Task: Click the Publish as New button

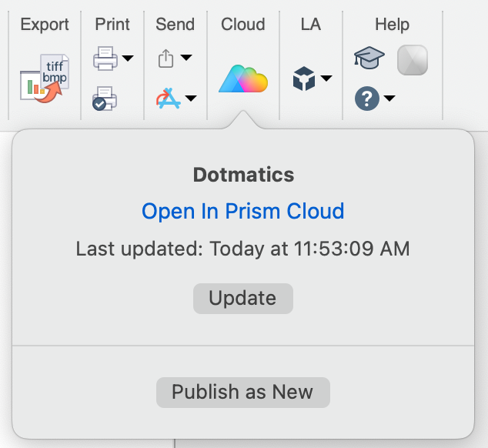Action: click(x=242, y=392)
